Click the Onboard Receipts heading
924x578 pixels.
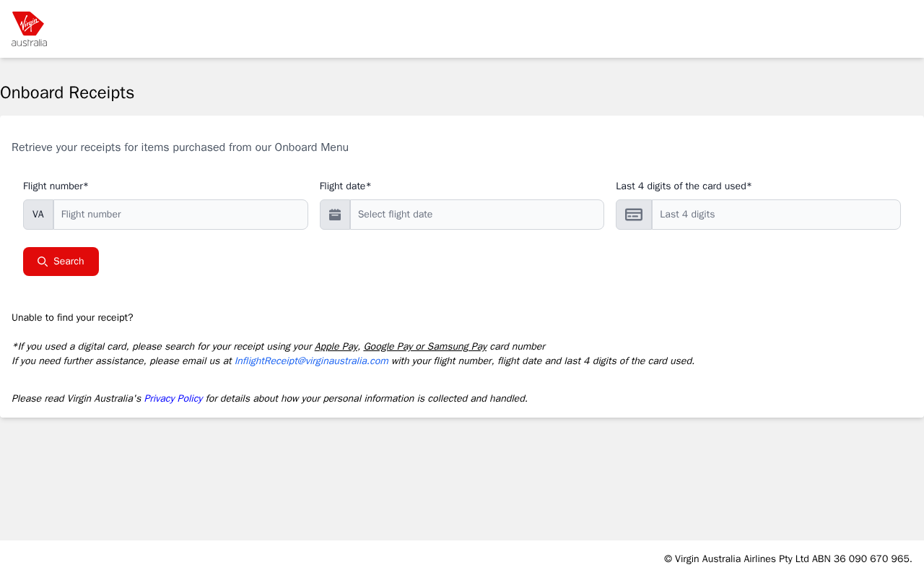67,92
